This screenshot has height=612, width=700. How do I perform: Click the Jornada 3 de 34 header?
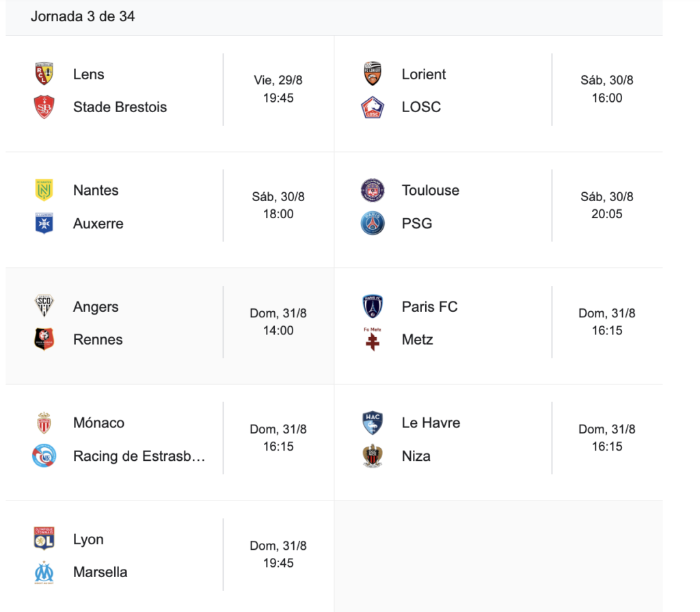point(83,16)
